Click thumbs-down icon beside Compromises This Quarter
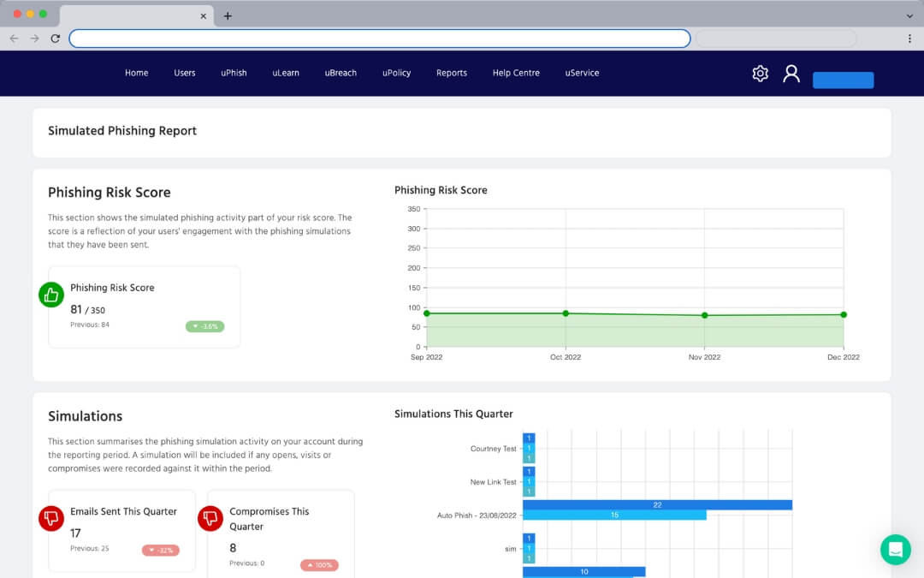This screenshot has width=924, height=578. [210, 518]
